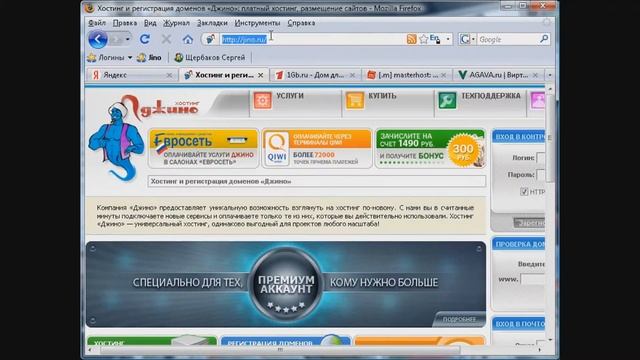Viewport: 640px width, 360px height.
Task: Close the masterhost tab
Action: (444, 76)
